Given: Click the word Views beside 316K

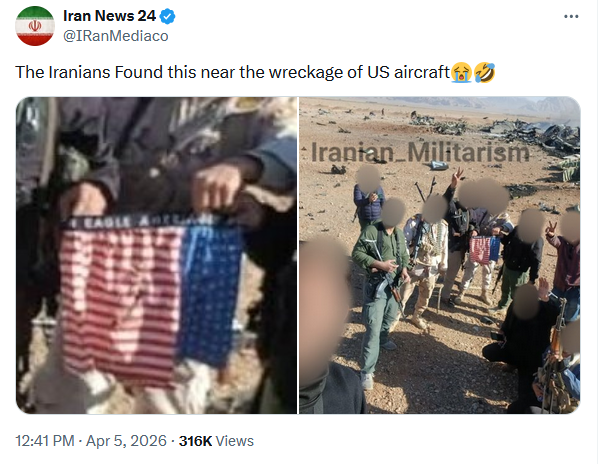Looking at the screenshot, I should point(235,441).
